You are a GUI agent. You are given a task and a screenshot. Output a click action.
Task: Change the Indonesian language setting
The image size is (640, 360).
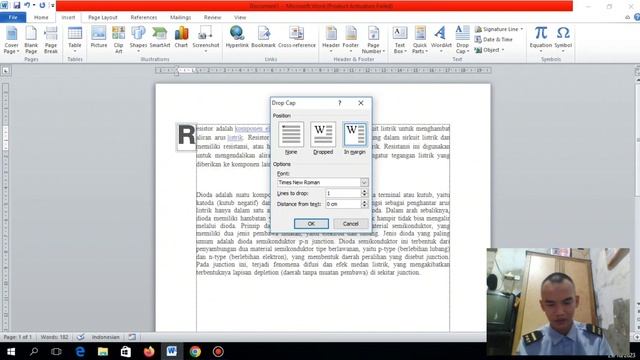click(106, 337)
